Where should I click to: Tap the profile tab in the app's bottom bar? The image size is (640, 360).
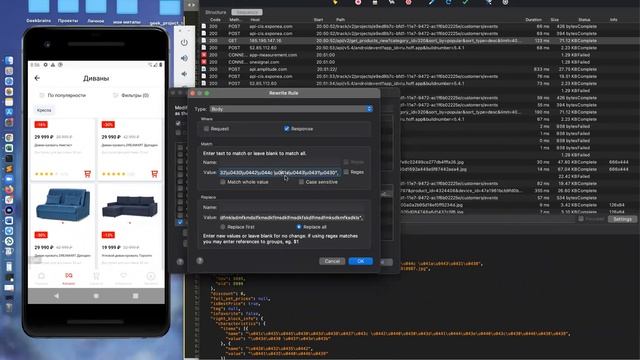(x=151, y=278)
